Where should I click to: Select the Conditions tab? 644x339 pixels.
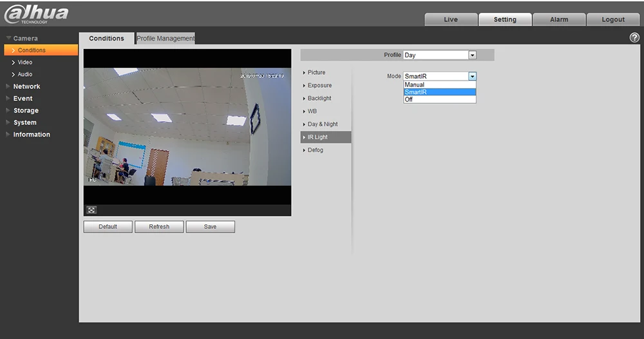(x=106, y=38)
